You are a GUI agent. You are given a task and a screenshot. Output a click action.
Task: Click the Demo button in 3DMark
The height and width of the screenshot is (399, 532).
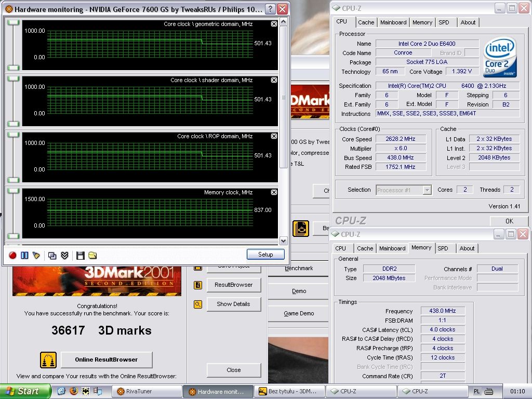pyautogui.click(x=299, y=291)
